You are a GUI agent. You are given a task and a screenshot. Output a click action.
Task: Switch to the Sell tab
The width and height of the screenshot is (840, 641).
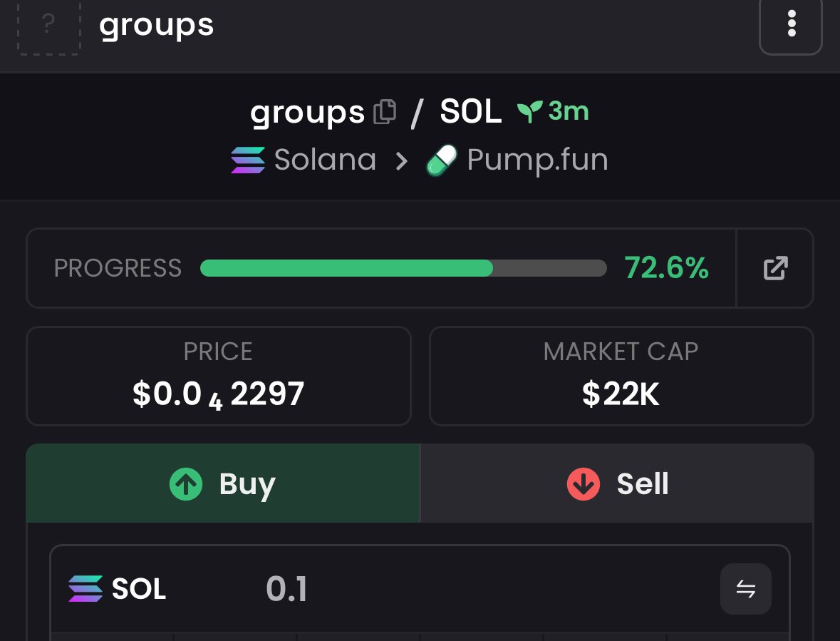[x=617, y=483]
